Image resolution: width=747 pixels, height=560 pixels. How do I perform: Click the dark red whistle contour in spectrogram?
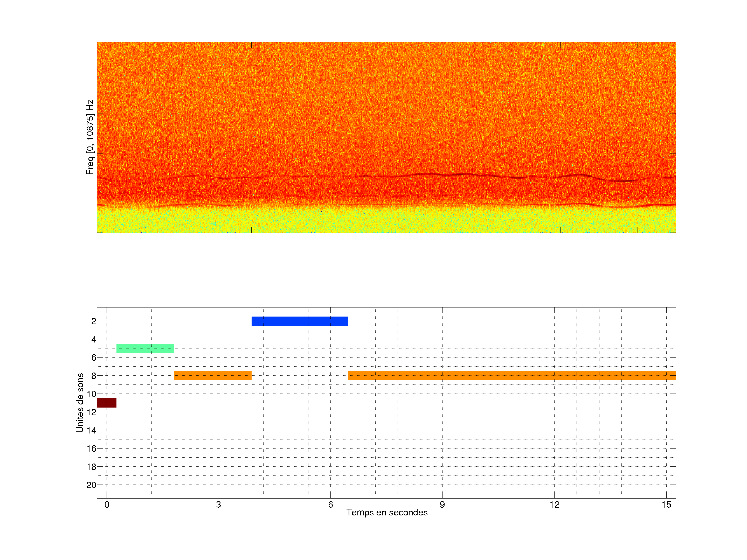click(621, 181)
